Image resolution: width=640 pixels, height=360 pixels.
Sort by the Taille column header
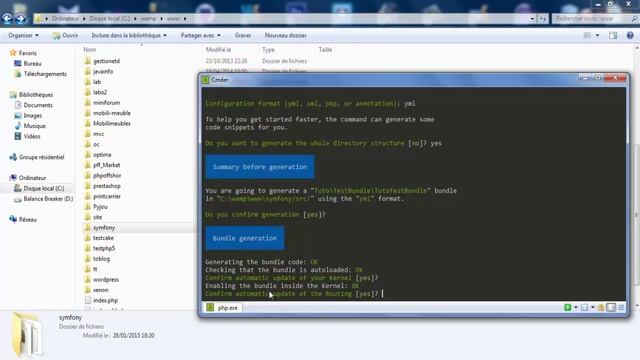pos(325,49)
